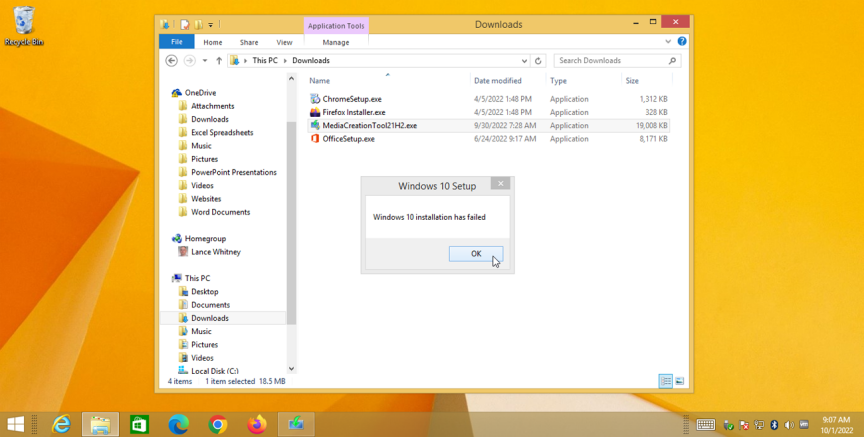Select the Firefox Installer.exe icon

coord(315,112)
